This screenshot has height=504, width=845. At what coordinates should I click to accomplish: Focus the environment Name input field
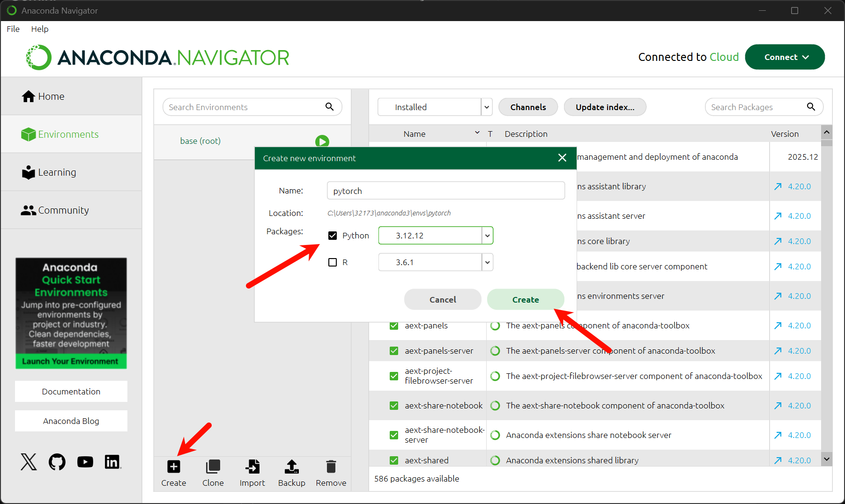point(446,191)
